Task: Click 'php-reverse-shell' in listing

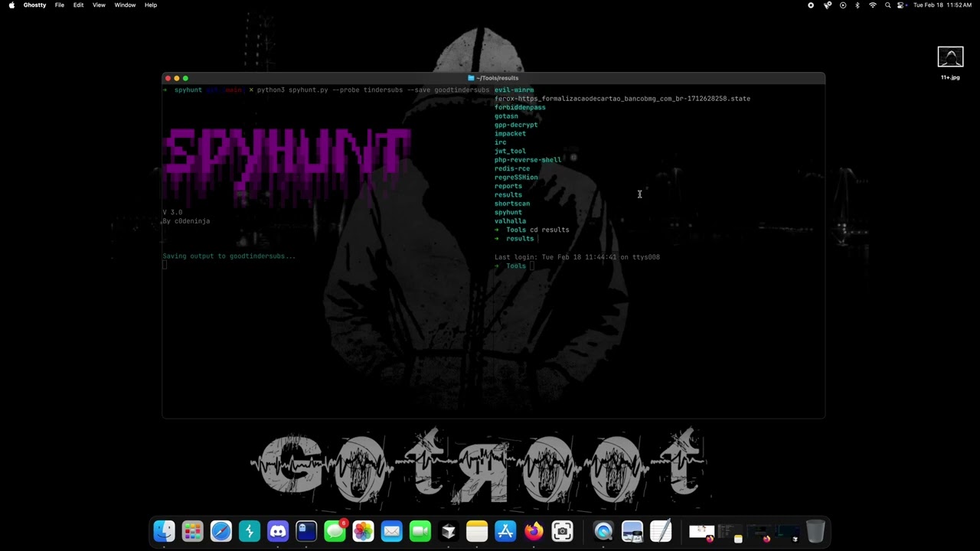Action: (528, 160)
